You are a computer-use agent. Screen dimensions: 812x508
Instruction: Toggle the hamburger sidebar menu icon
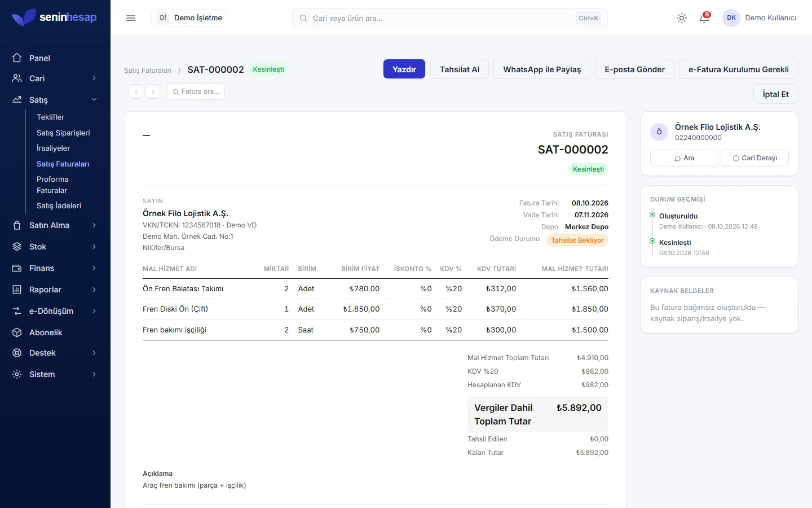click(x=131, y=18)
